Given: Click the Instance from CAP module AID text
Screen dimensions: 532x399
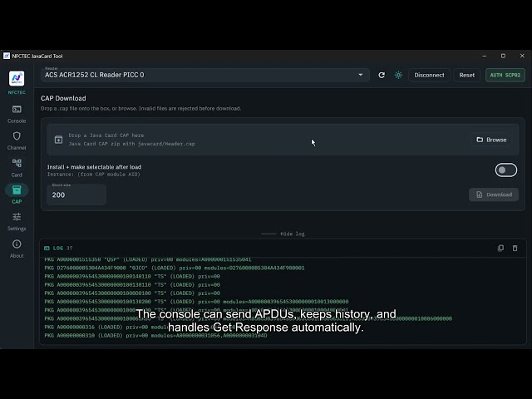Looking at the screenshot, I should pyautogui.click(x=94, y=175).
